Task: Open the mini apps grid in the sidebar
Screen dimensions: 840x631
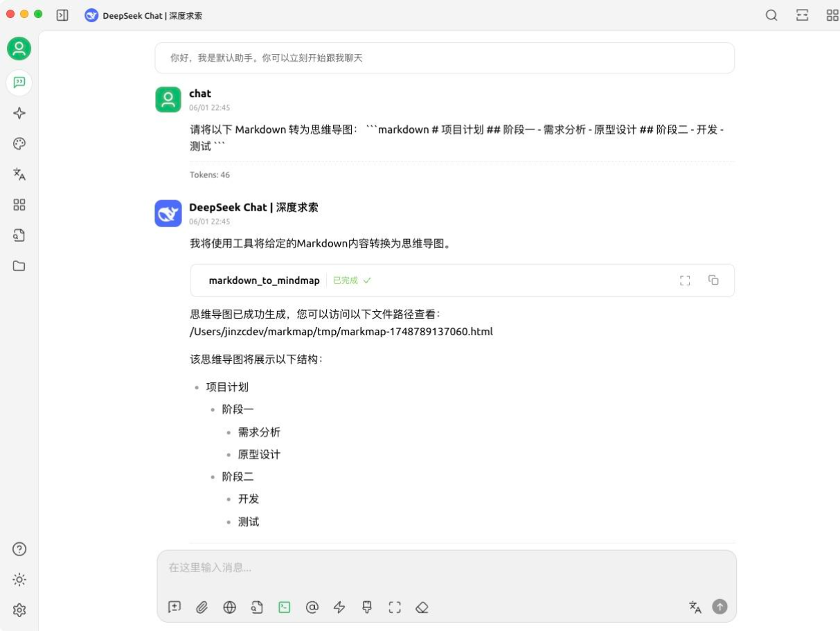Action: click(x=19, y=204)
